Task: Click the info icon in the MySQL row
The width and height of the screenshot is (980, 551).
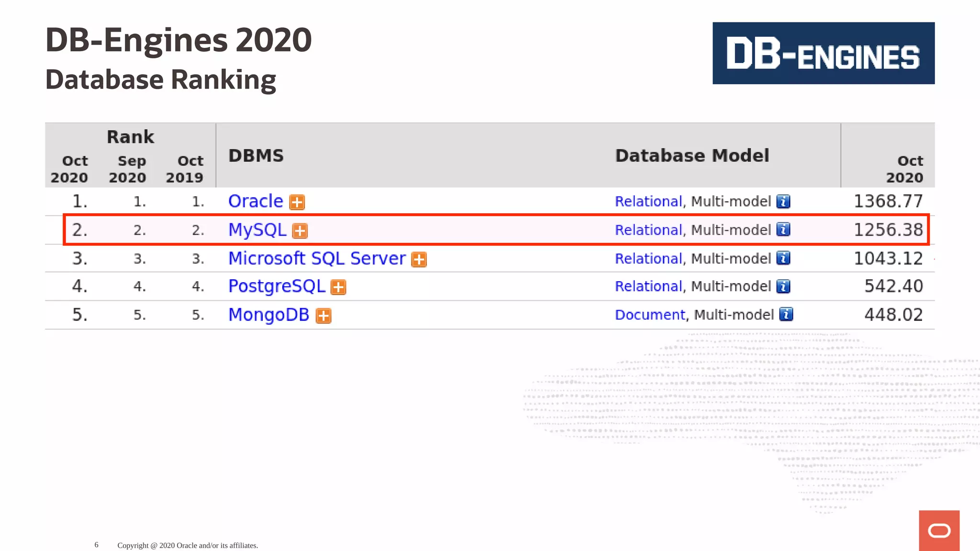Action: click(x=783, y=230)
